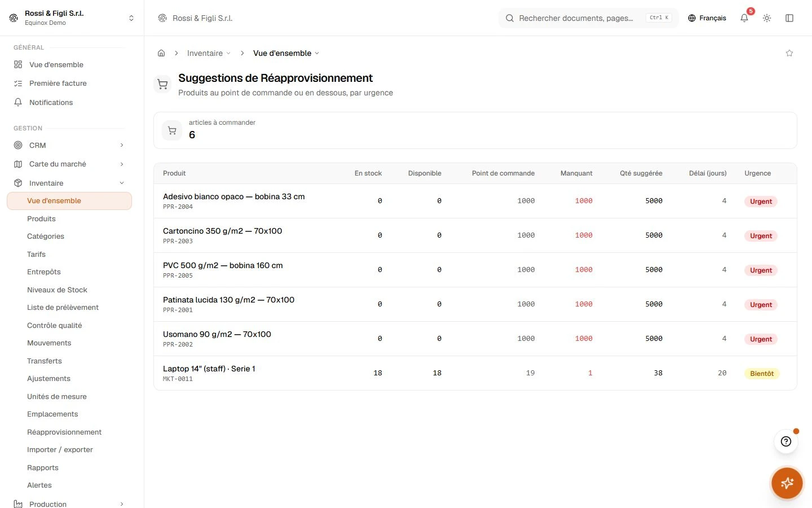Open the help question mark button
The width and height of the screenshot is (812, 508).
pyautogui.click(x=786, y=441)
